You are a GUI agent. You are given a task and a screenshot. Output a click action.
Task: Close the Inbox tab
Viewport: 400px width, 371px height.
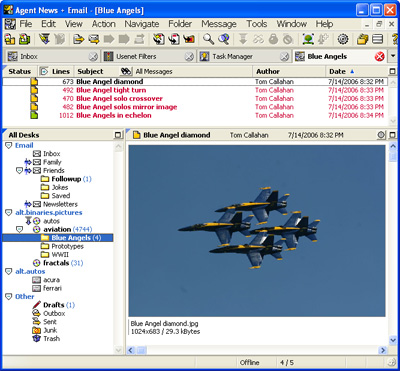point(93,57)
